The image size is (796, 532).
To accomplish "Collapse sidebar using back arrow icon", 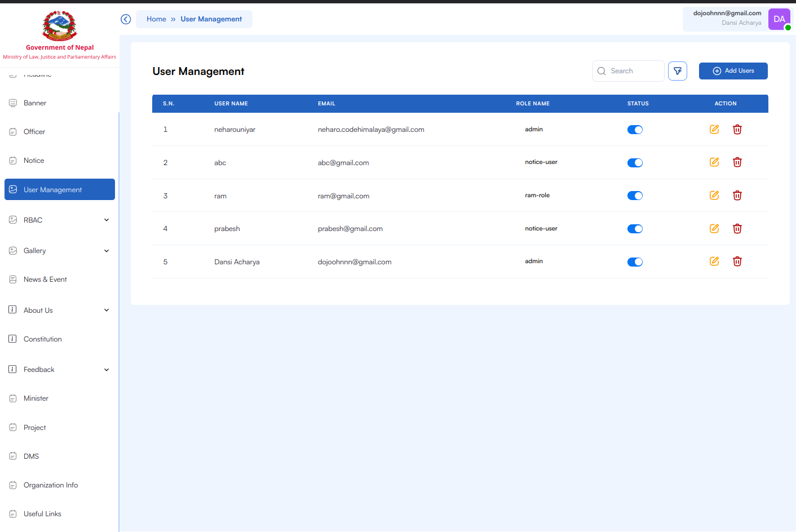I will point(126,19).
